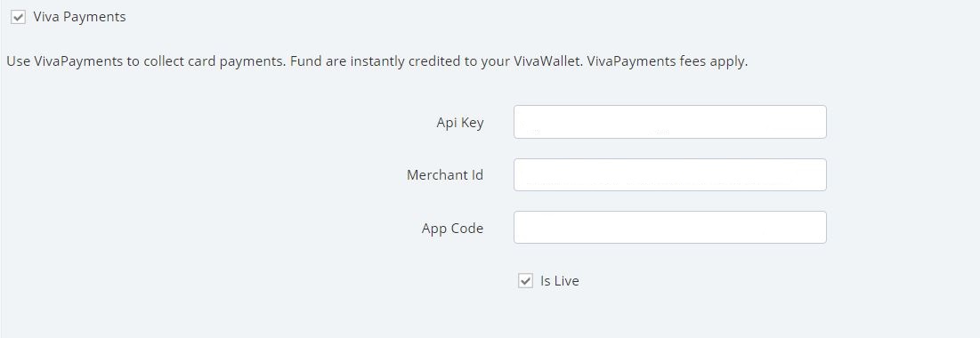Toggle the Is Live checkbox
980x338 pixels.
point(526,280)
